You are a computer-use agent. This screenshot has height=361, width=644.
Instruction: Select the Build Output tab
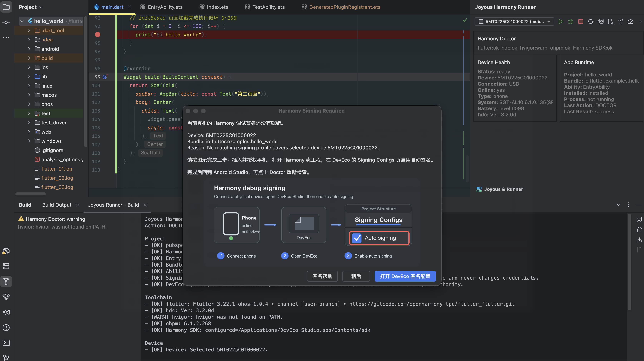(57, 205)
